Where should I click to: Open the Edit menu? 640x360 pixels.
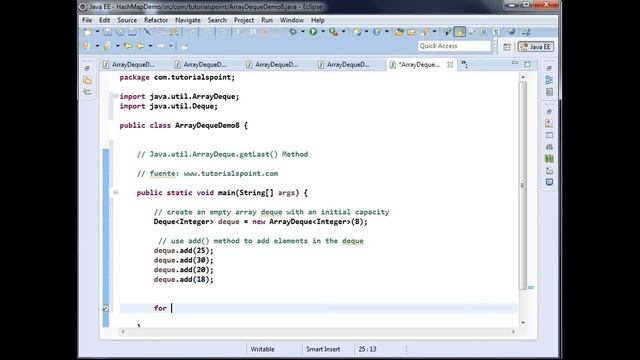point(104,20)
